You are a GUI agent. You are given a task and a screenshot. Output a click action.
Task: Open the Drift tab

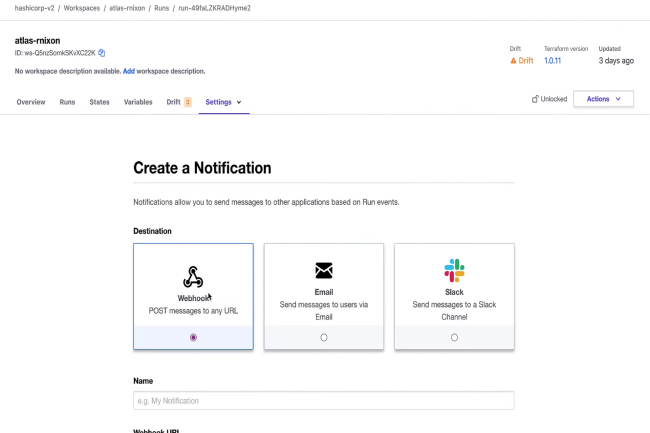tap(173, 102)
